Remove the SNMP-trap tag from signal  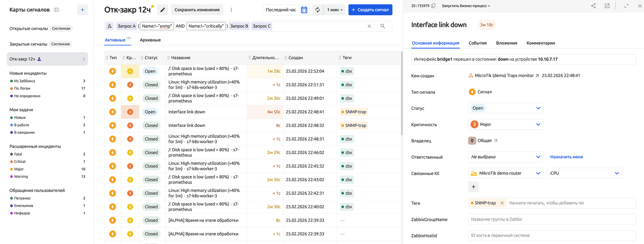[x=502, y=203]
